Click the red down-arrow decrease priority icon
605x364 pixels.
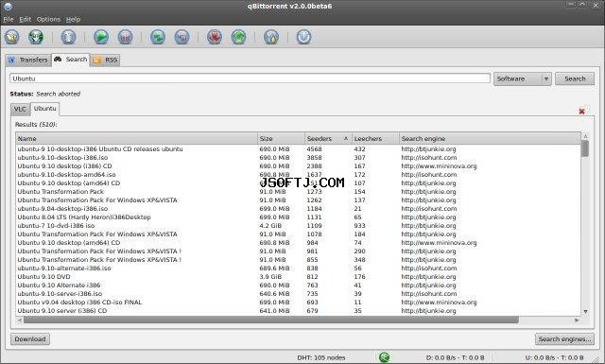point(215,37)
